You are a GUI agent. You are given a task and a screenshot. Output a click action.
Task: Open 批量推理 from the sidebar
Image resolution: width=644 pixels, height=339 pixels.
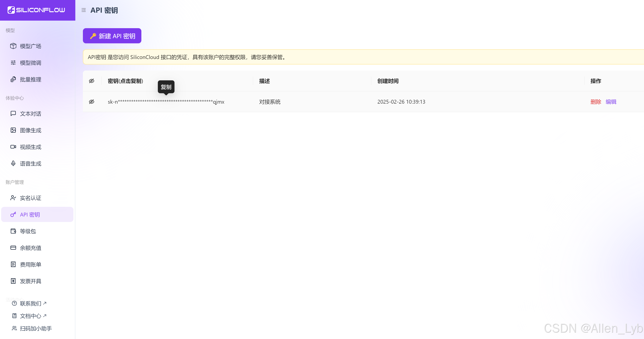pos(30,79)
